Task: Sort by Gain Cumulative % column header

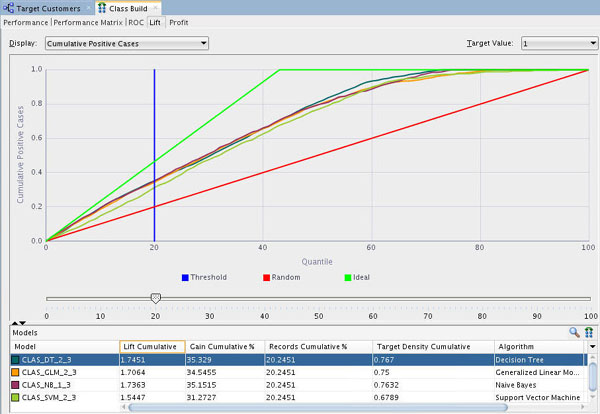Action: point(225,347)
